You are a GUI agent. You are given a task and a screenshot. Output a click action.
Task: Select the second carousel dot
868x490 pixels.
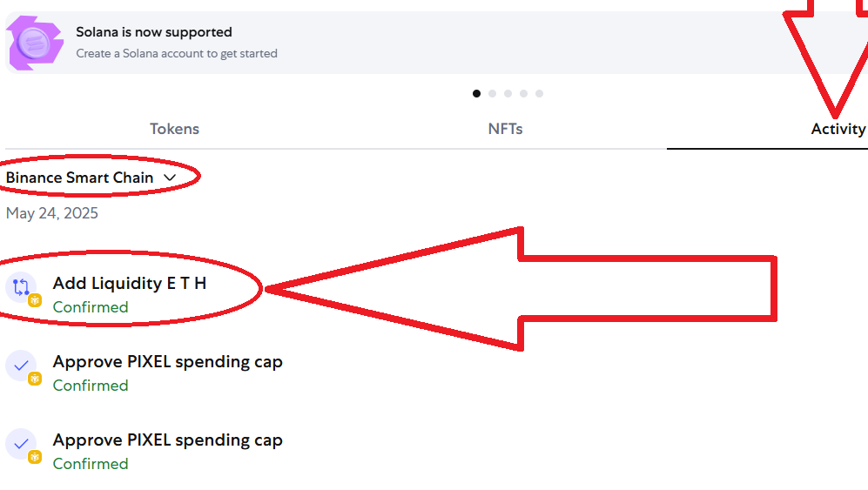point(492,94)
